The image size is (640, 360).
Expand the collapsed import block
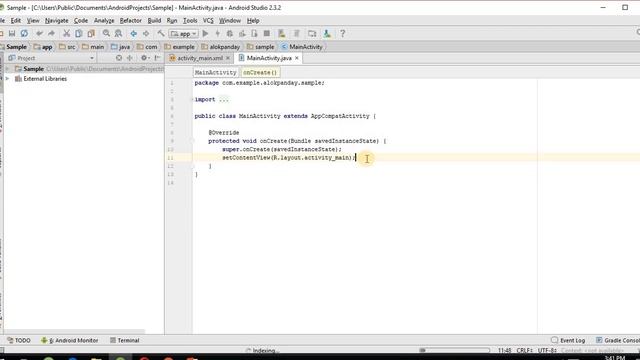coord(193,99)
